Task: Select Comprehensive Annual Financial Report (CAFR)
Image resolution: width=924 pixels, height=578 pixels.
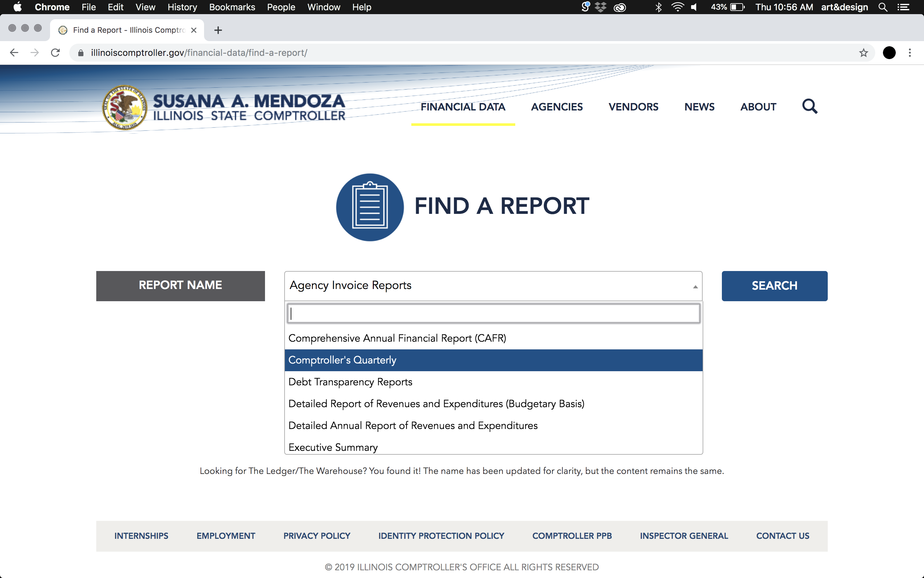Action: tap(493, 338)
